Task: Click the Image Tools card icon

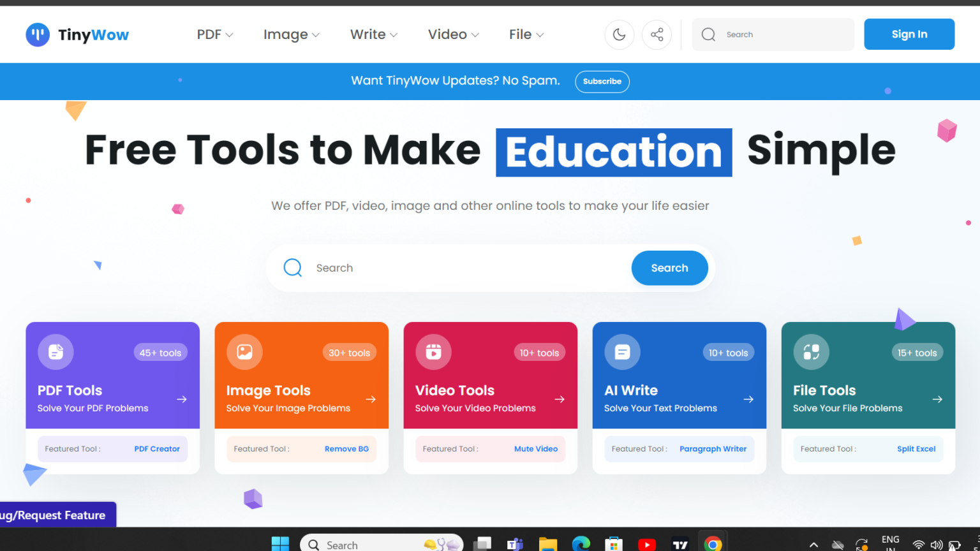Action: coord(244,352)
